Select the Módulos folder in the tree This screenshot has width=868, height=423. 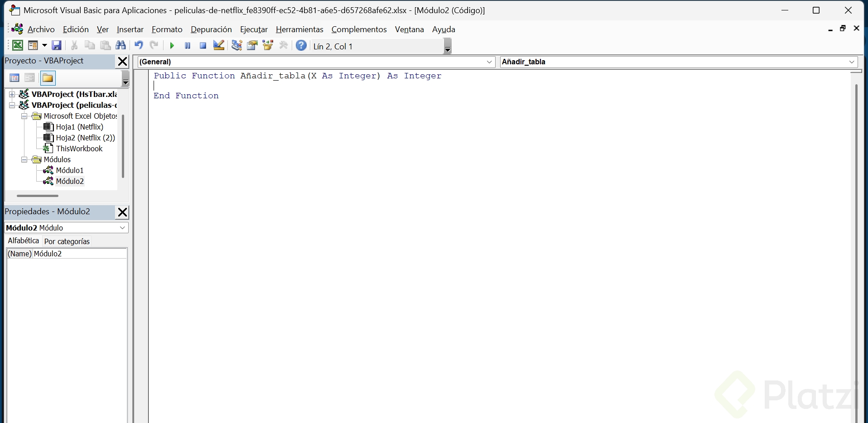[57, 159]
